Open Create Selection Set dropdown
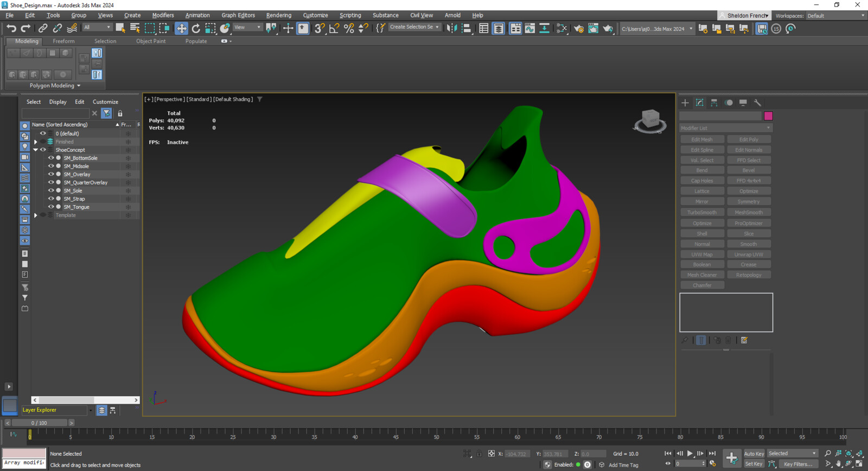 point(414,27)
